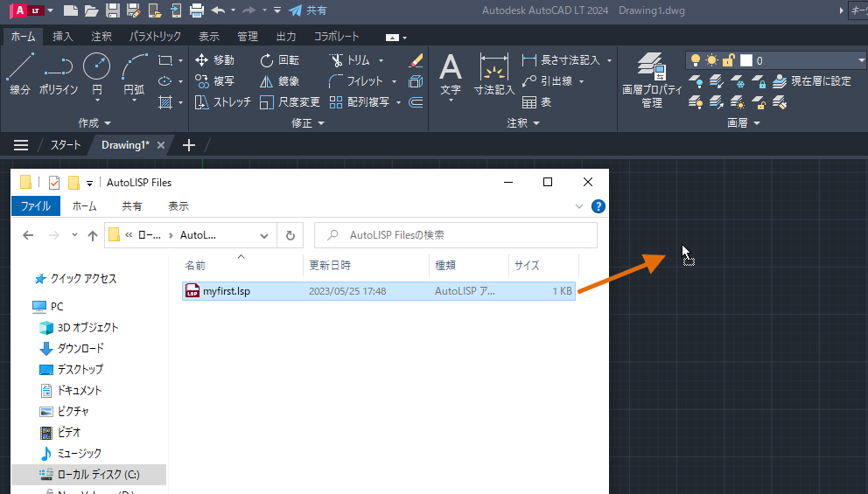Click the Save icon in quick access toolbar
This screenshot has width=868, height=494.
112,10
